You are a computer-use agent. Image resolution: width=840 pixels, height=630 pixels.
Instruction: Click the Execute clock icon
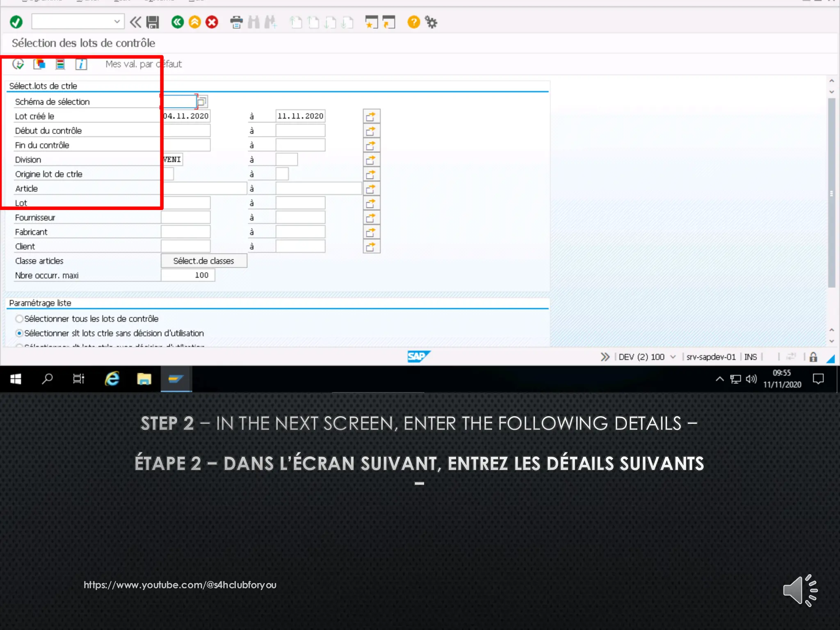tap(18, 64)
